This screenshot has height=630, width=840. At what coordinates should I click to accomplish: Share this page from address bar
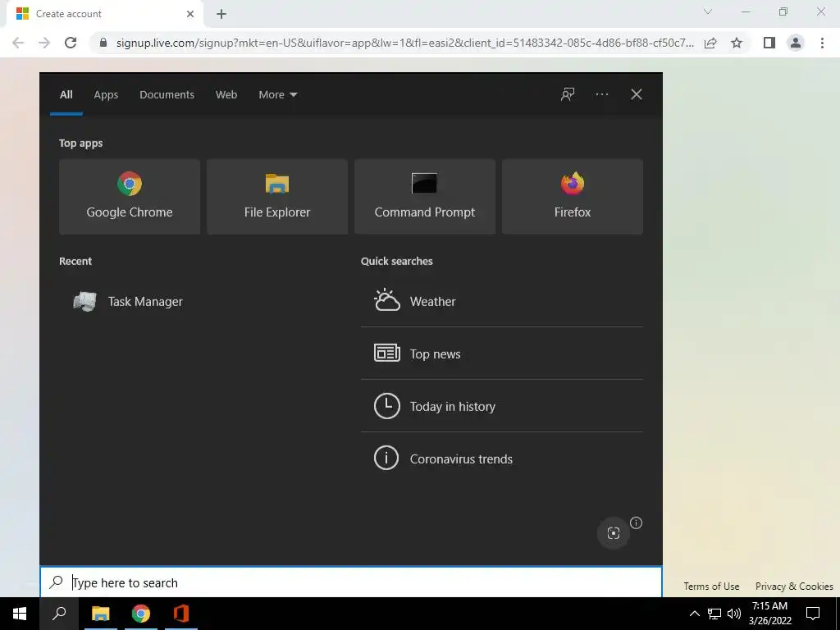tap(710, 43)
